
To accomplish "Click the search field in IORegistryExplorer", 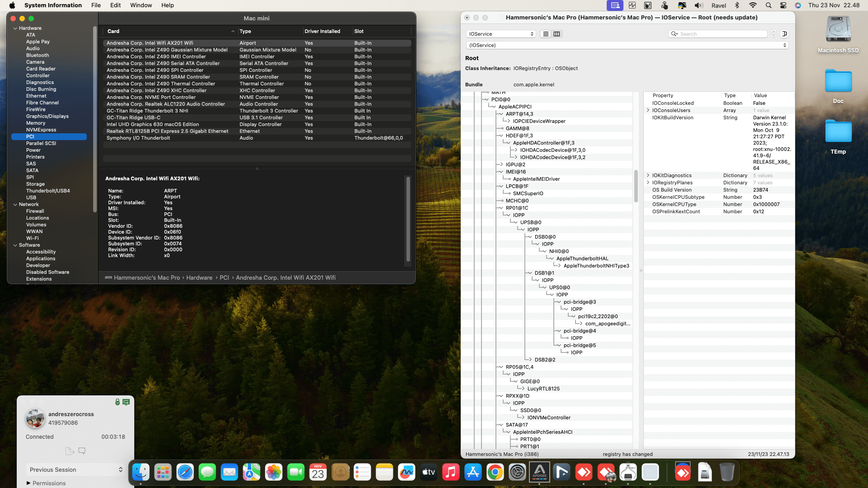I will pos(718,34).
